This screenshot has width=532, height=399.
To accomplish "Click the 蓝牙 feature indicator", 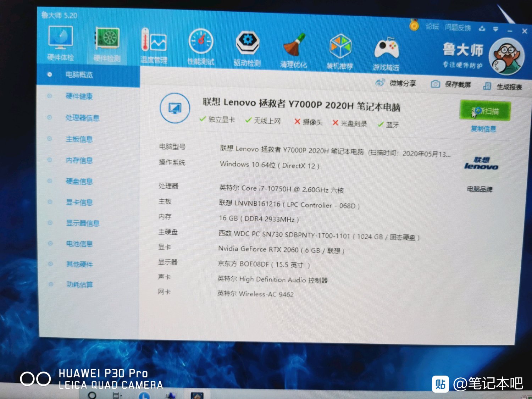I will click(x=388, y=124).
